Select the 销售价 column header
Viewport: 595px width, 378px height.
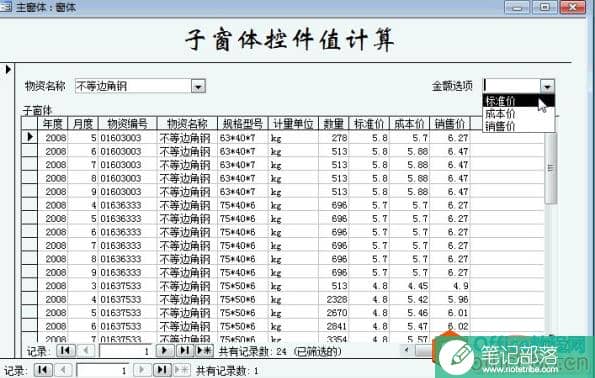450,123
